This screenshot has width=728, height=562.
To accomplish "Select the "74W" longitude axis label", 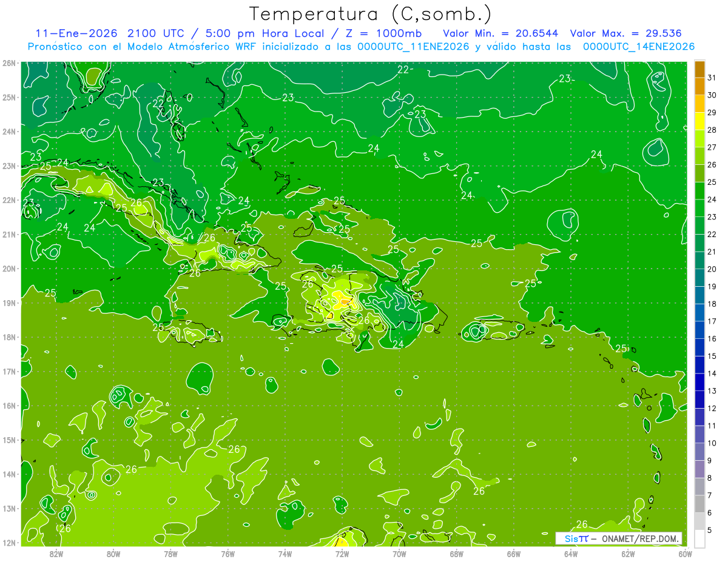I will (x=285, y=554).
